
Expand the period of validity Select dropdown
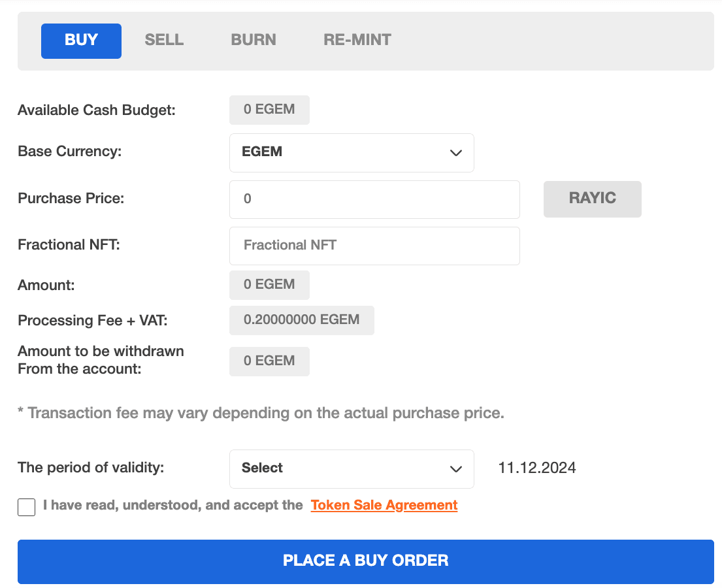[x=351, y=468]
